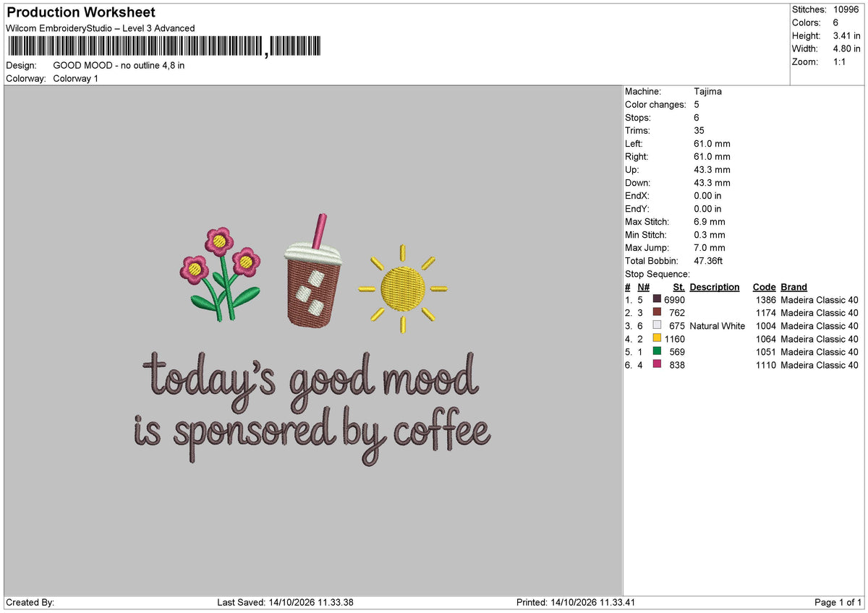Click the Width value 4.80 in
Viewport: 868px width, 613px height.
point(847,48)
